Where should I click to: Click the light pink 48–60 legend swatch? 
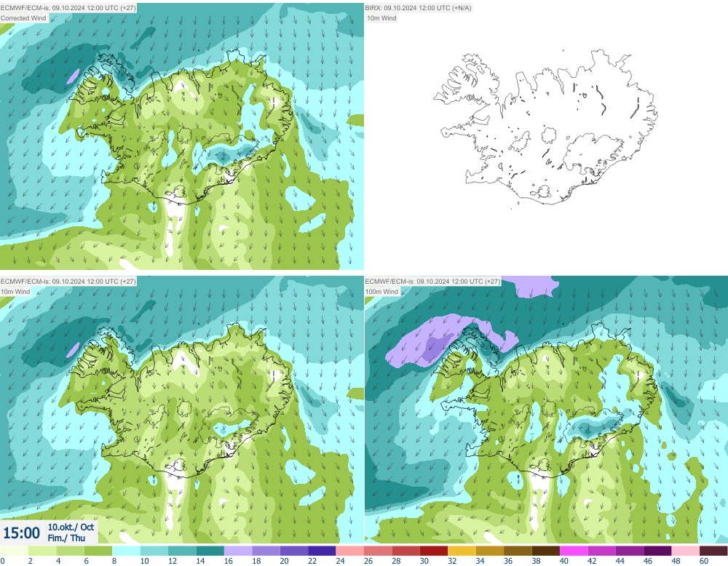[x=685, y=551]
